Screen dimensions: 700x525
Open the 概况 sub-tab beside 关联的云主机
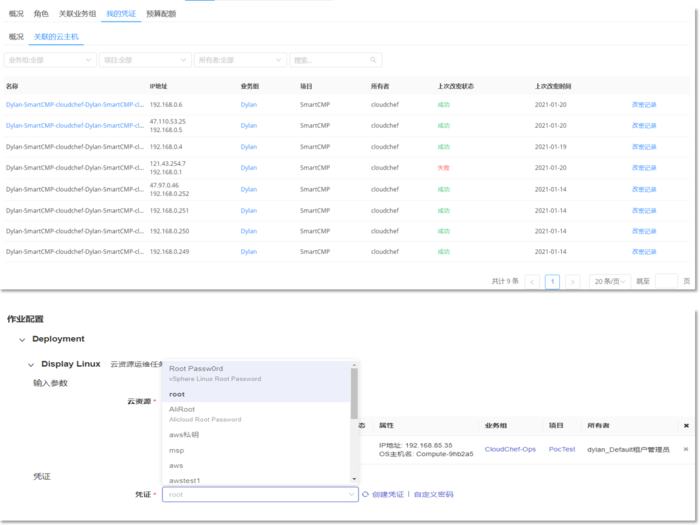(16, 37)
